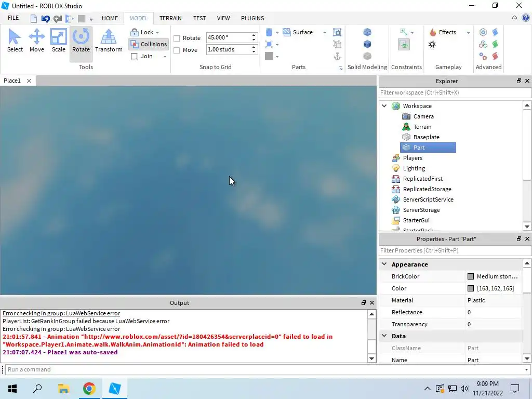Switch to the TEST tab
Viewport: 532px width, 399px height.
[199, 18]
